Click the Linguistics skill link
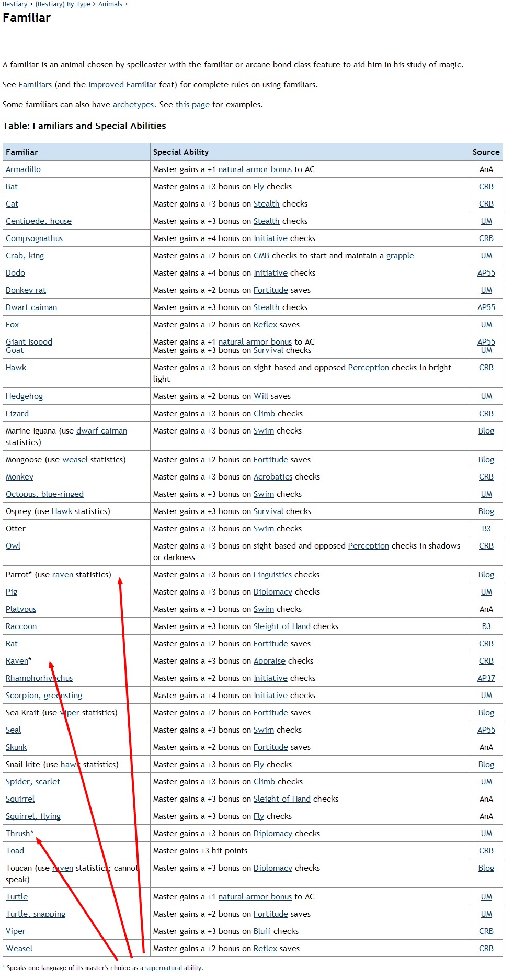The width and height of the screenshot is (525, 980). pos(272,575)
